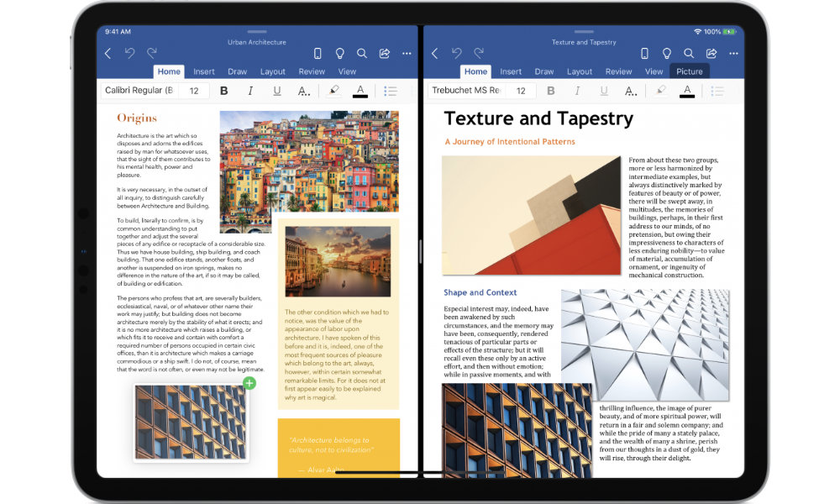The height and width of the screenshot is (504, 840).
Task: Open the Review tab in Texture and Tapestry
Action: 618,72
